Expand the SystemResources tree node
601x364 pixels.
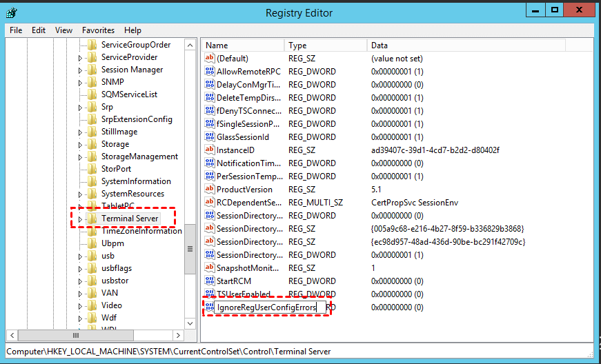80,194
